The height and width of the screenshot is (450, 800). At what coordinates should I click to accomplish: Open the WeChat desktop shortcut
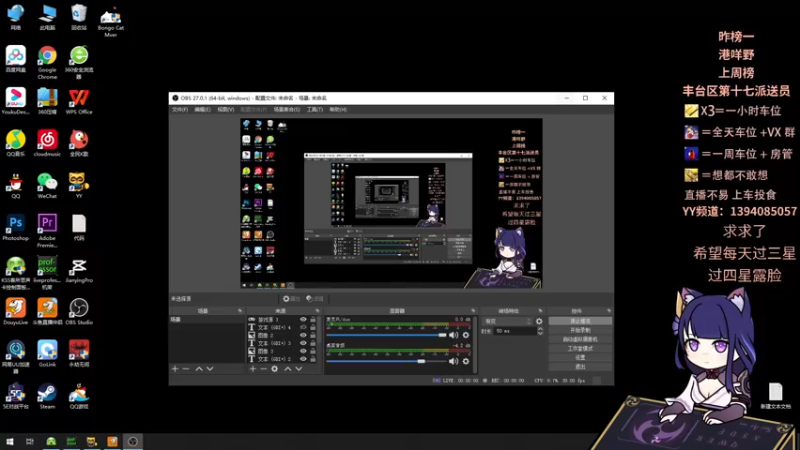[x=47, y=185]
